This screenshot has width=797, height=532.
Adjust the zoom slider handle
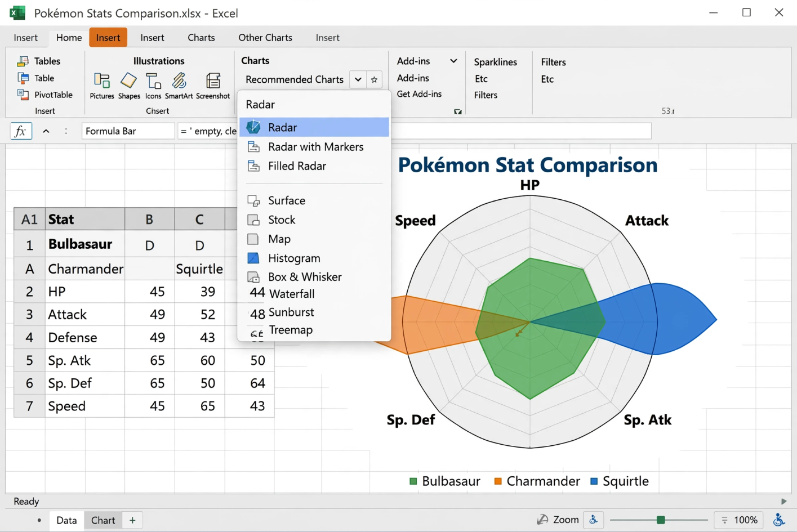click(661, 520)
